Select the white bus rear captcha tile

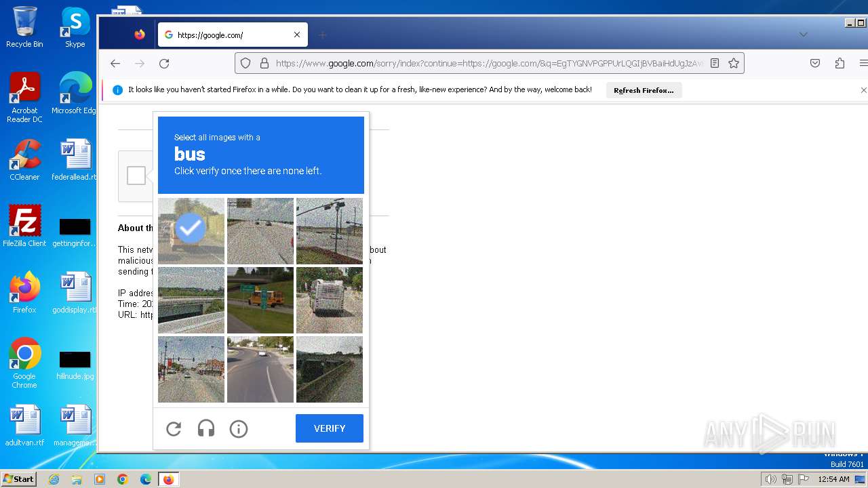pos(330,300)
